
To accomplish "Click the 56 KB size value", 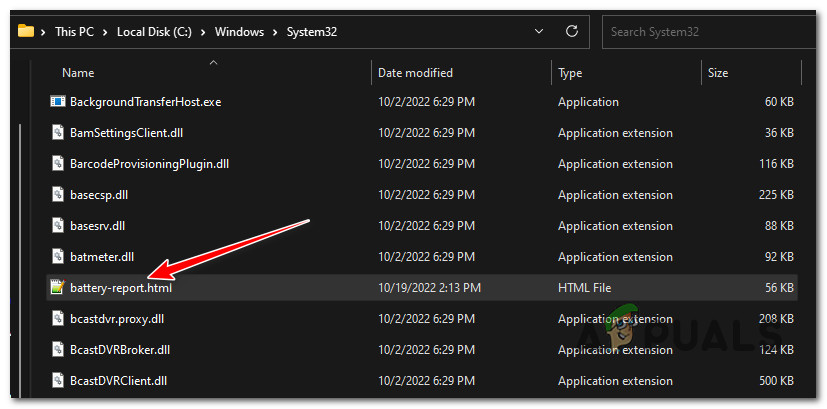I will coord(780,288).
